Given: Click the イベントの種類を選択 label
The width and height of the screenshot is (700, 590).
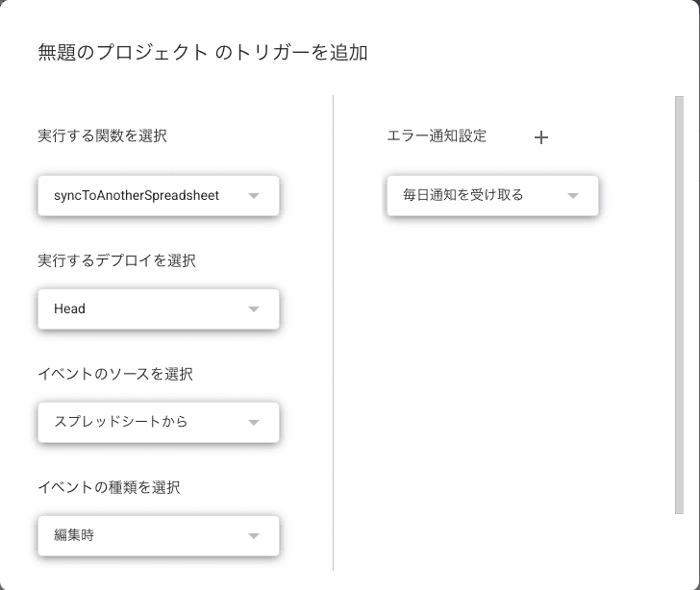Looking at the screenshot, I should click(109, 487).
